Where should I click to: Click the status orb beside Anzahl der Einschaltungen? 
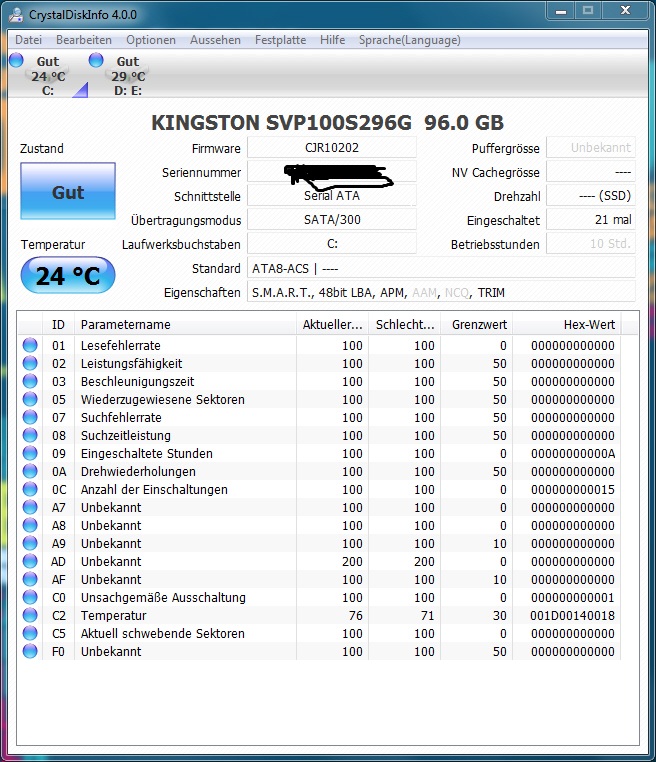click(x=30, y=489)
